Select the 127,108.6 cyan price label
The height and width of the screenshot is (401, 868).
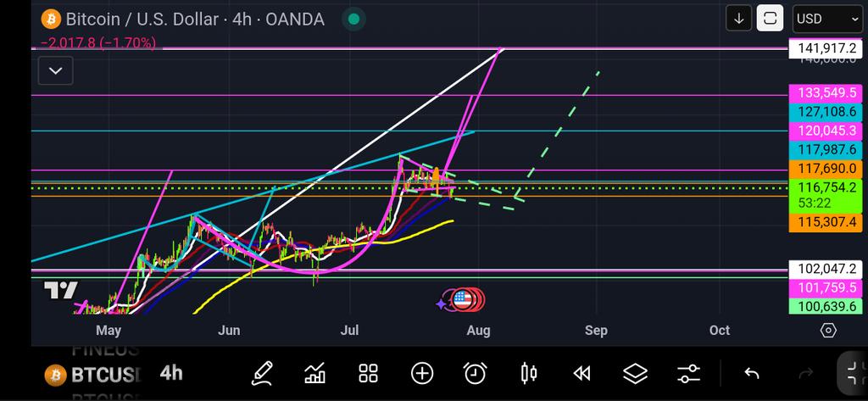pos(826,112)
